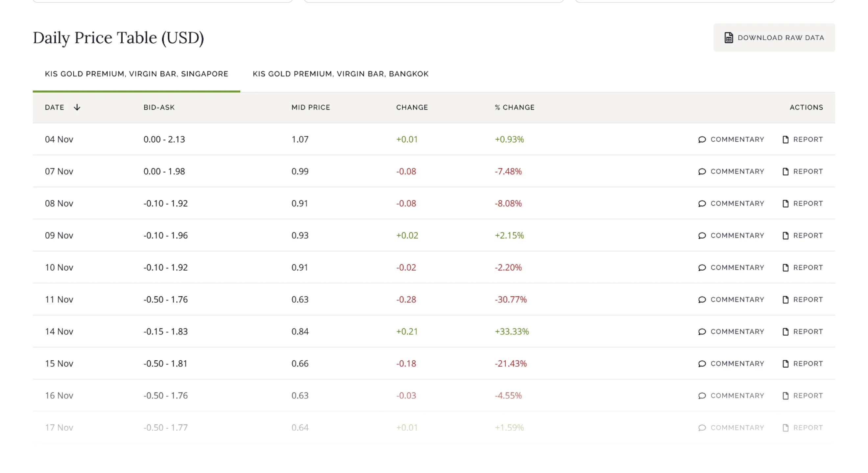Click report document icon for 08 Nov
The width and height of the screenshot is (868, 473).
(x=785, y=204)
